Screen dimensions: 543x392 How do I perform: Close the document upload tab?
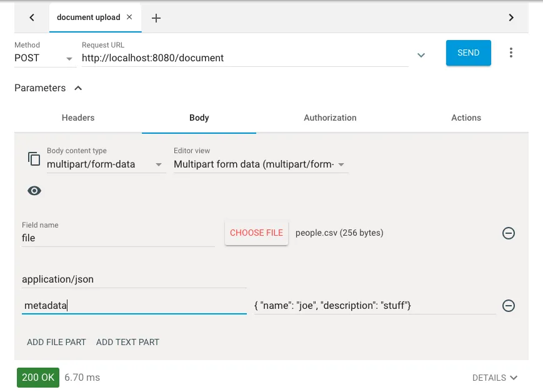pos(129,18)
